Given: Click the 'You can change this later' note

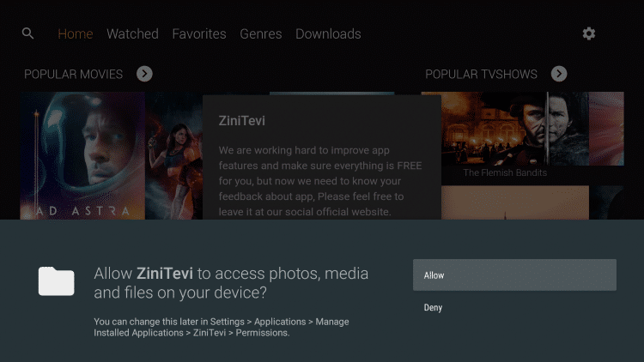Looking at the screenshot, I should [x=222, y=327].
